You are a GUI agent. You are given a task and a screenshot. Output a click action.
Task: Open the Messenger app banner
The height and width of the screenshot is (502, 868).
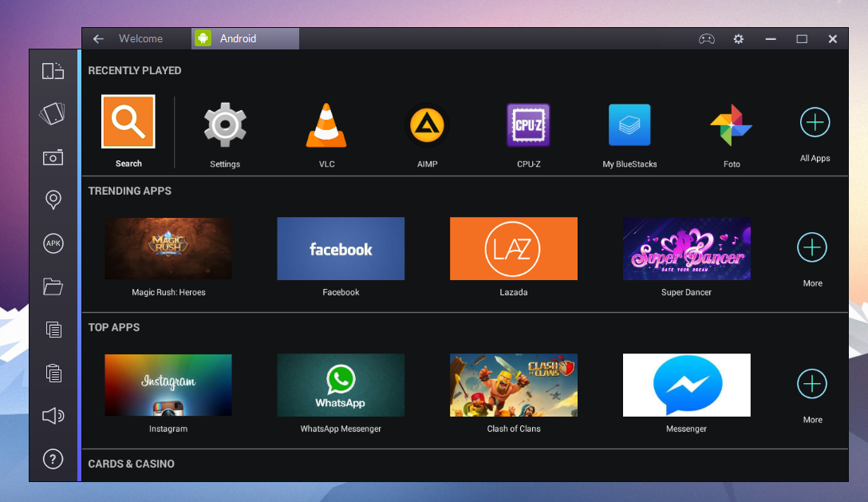pos(686,385)
